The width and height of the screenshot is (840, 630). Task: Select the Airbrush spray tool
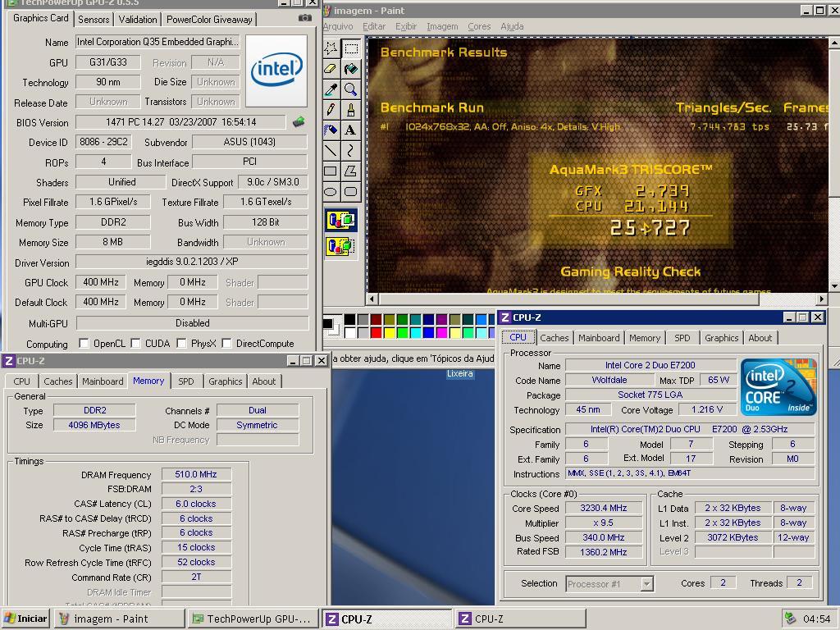coord(331,130)
